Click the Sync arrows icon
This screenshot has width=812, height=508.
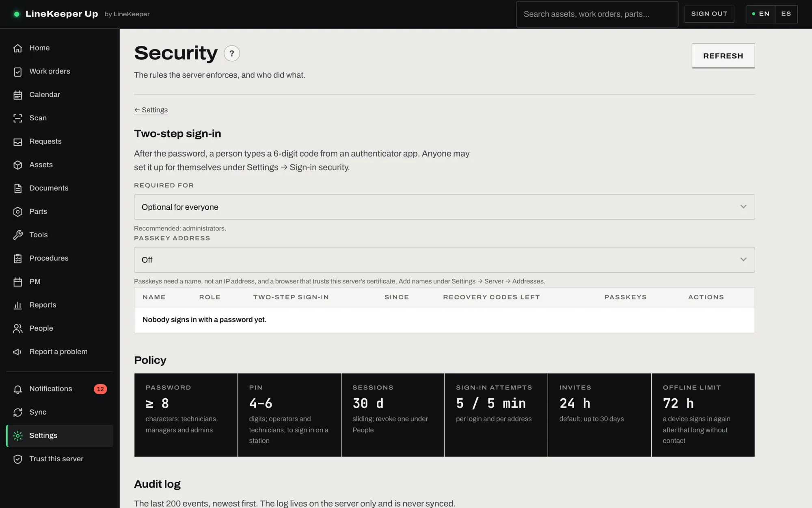[17, 412]
